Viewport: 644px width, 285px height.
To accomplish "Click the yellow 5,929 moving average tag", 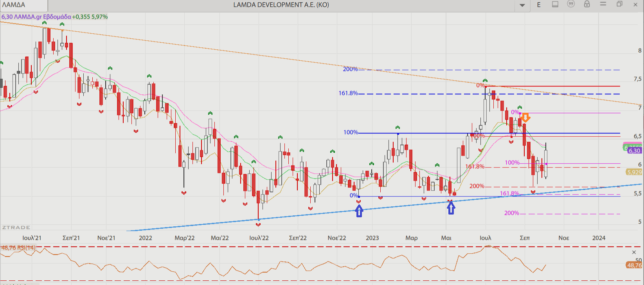I will [634, 172].
